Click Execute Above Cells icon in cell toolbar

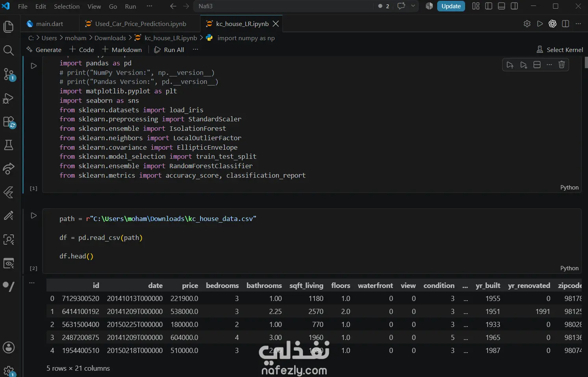(x=510, y=65)
